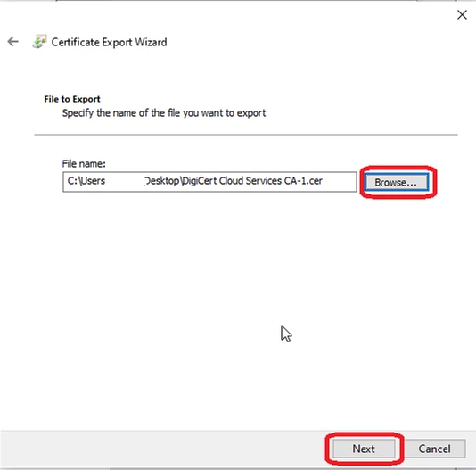Click the Certificate Export Wizard icon

(x=40, y=42)
